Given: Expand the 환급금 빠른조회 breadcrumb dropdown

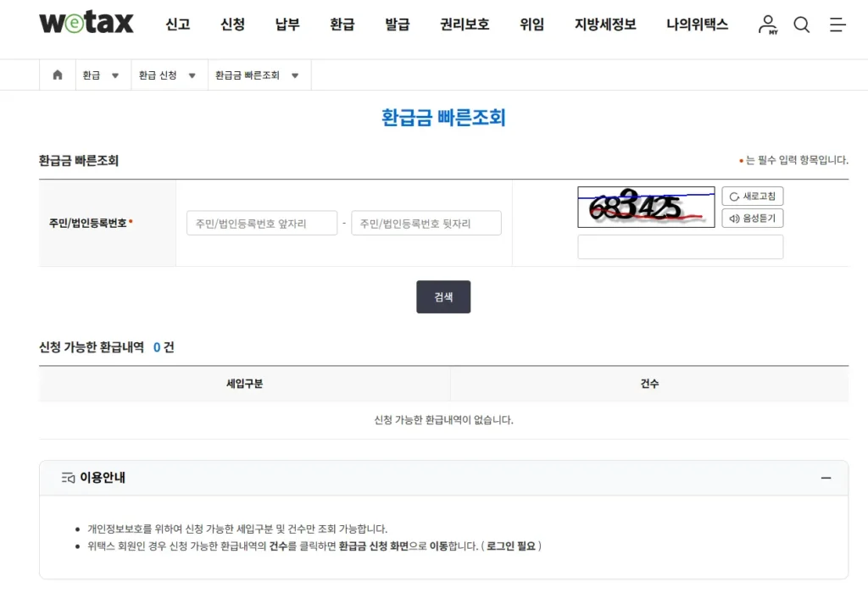Looking at the screenshot, I should click(x=295, y=75).
